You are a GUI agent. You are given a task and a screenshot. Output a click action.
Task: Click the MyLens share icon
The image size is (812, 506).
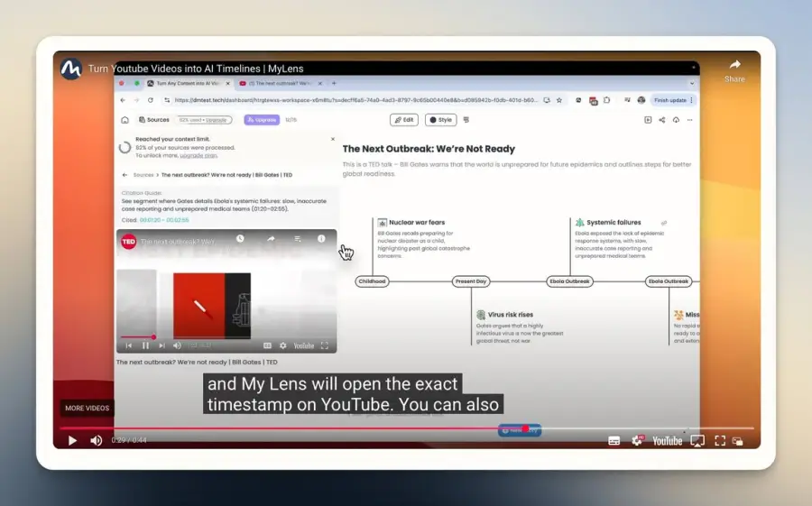(x=662, y=120)
